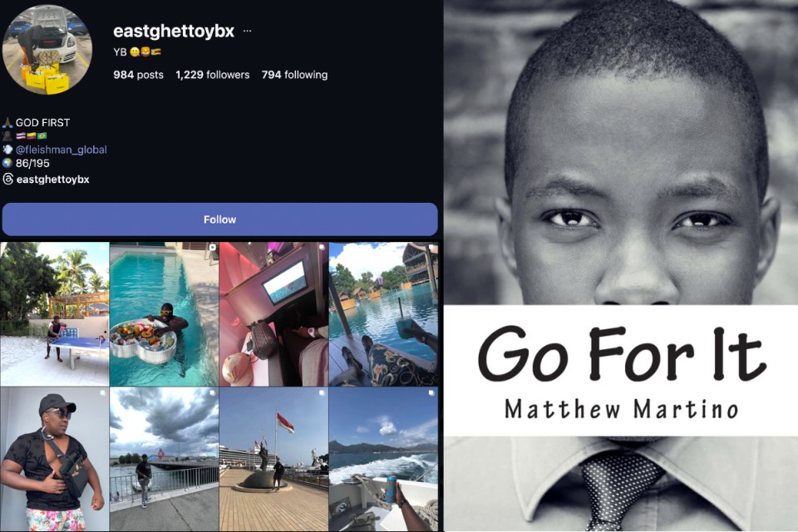Viewport: 798px width, 532px height.
Task: Click the Go For It book cover
Action: tap(621, 266)
